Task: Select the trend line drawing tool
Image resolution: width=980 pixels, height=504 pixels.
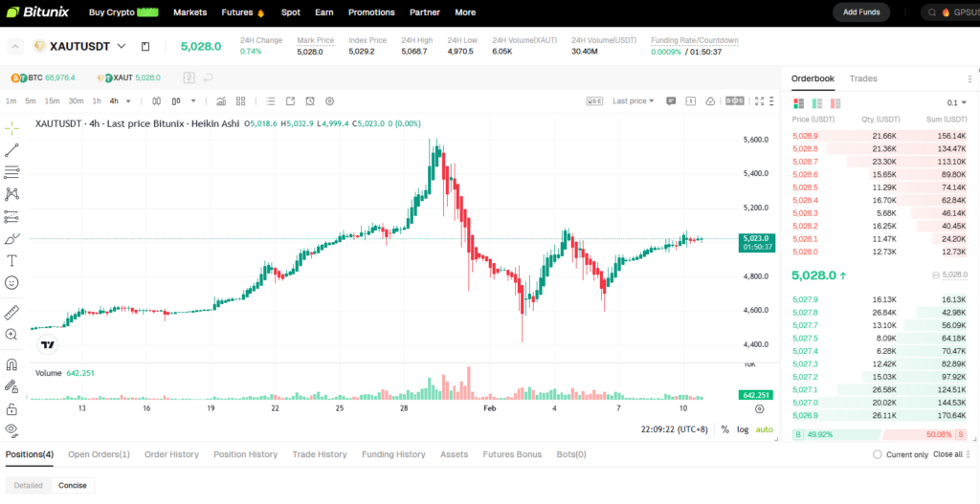Action: (12, 150)
